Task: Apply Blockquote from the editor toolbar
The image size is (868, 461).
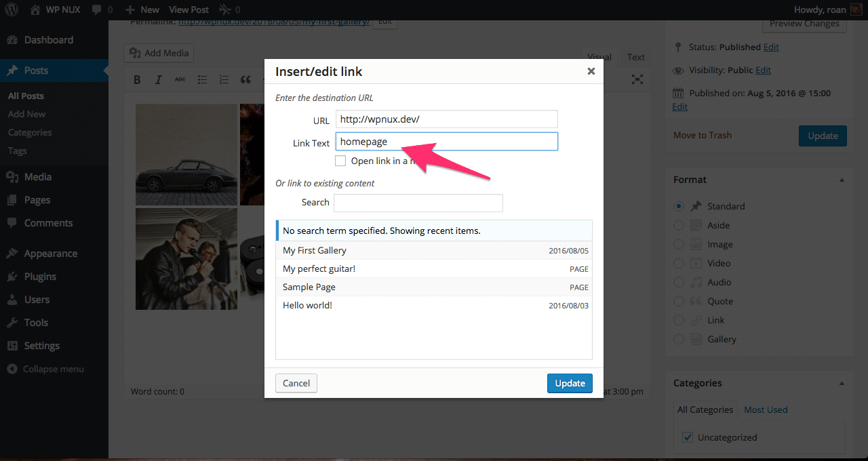Action: click(x=245, y=80)
